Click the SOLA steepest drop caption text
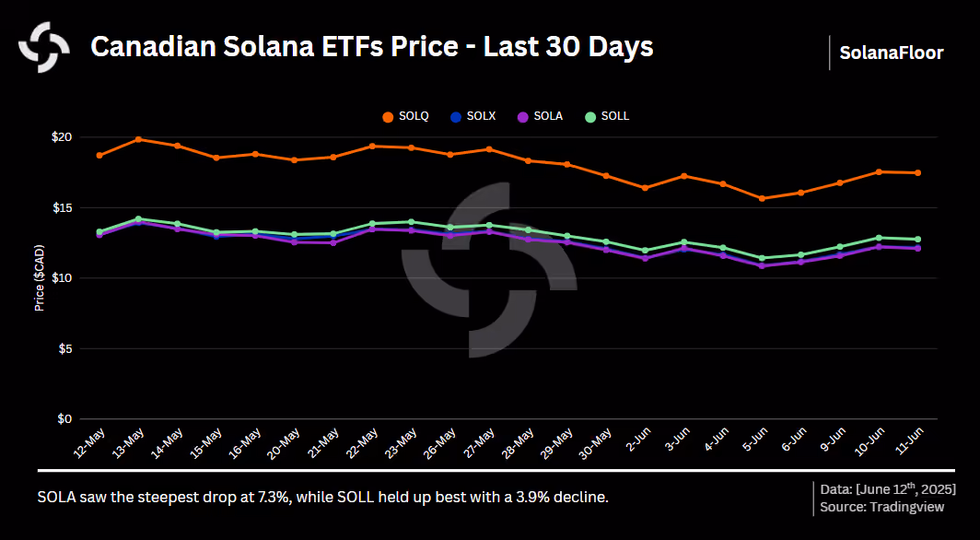Viewport: 980px width, 540px height. click(323, 499)
